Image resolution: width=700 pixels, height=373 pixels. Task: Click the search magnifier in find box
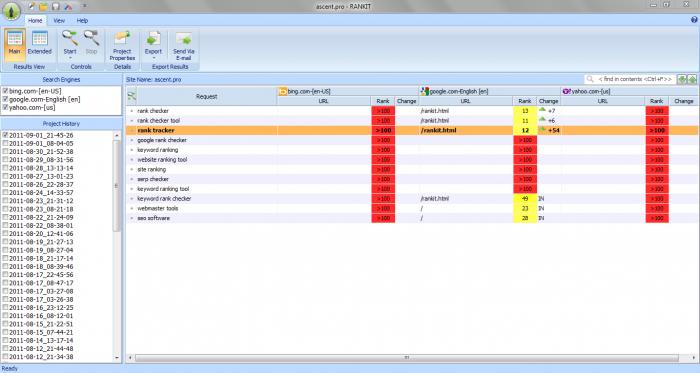[x=590, y=79]
